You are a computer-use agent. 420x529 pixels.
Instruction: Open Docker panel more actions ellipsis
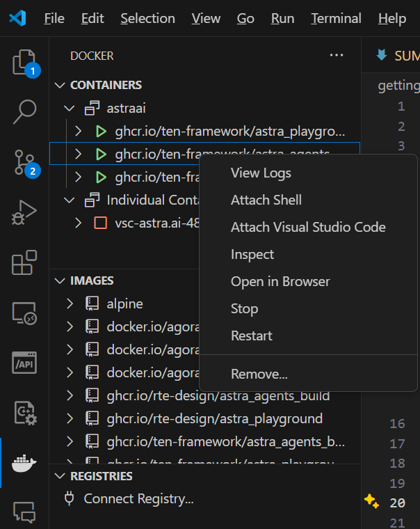click(337, 55)
